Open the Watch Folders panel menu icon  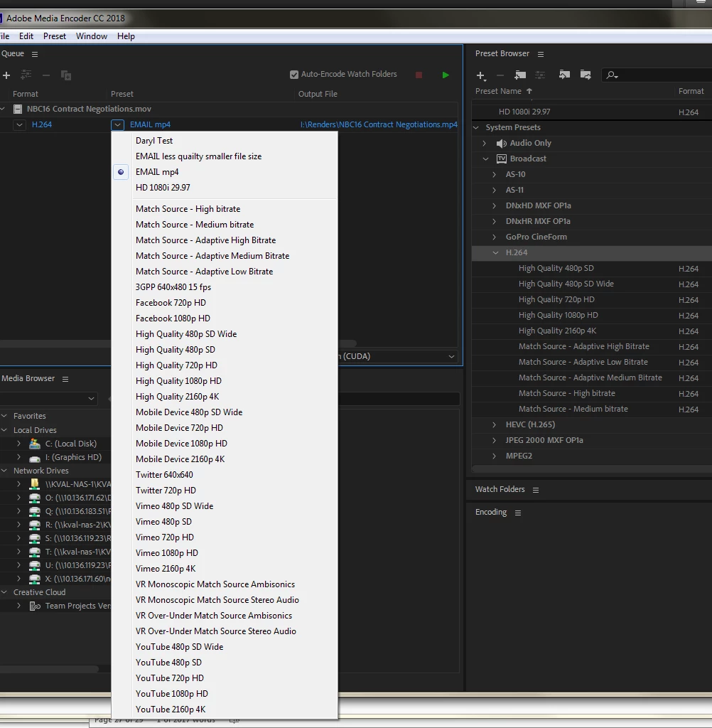point(536,490)
